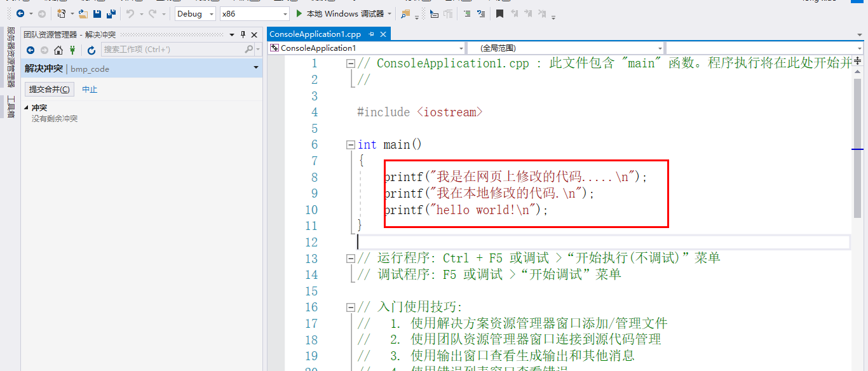
Task: Click the green connect plug icon
Action: point(72,50)
